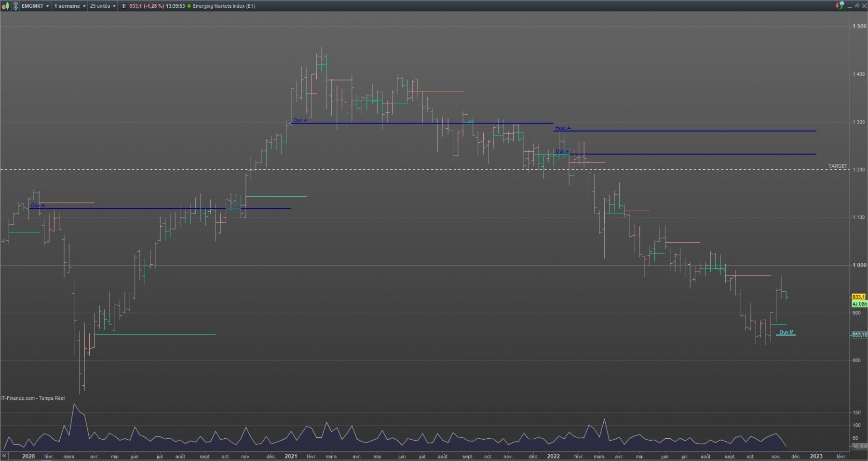Click the 933,1 price quote text
Viewport: 868px width, 461px height.
pos(136,6)
